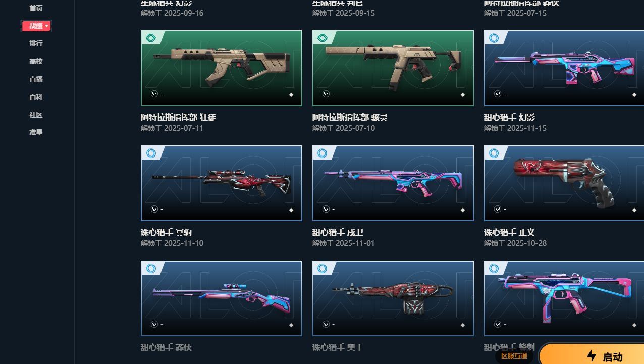Expand the 战绩 dropdown arrow in sidebar
Image resolution: width=644 pixels, height=364 pixels.
click(47, 26)
